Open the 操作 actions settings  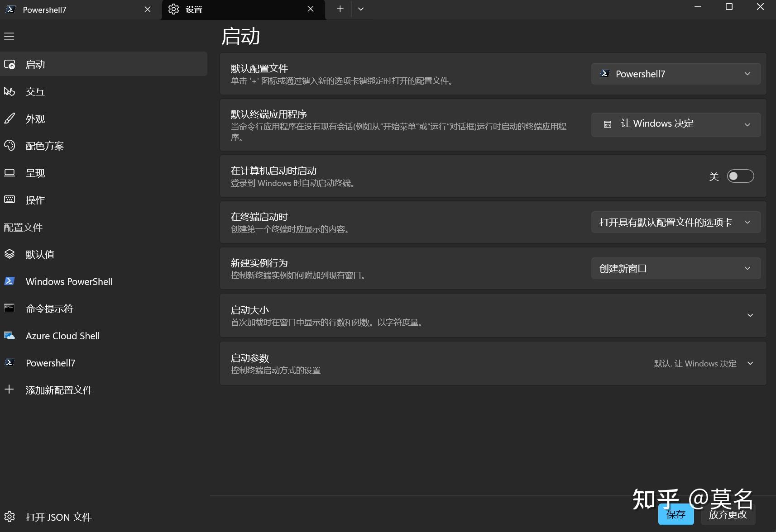click(x=35, y=200)
